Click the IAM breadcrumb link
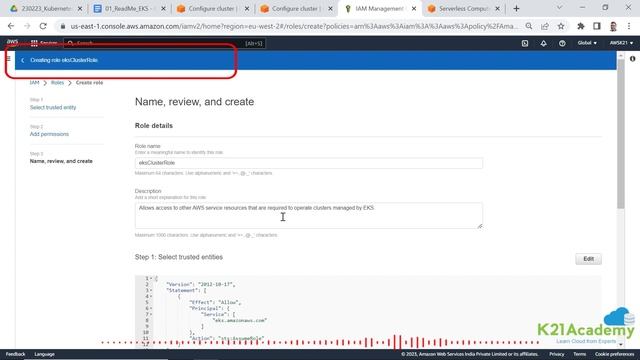The height and width of the screenshot is (360, 640). [34, 83]
